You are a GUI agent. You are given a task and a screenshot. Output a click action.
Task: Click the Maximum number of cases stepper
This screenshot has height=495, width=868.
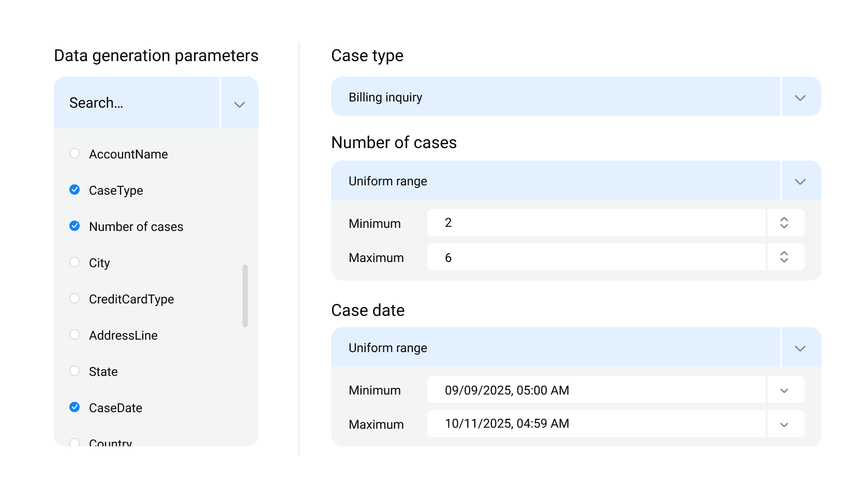(x=784, y=257)
